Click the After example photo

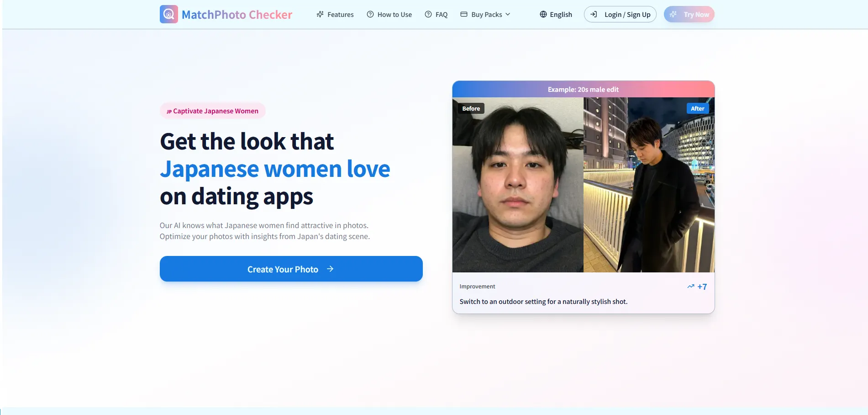[x=649, y=185]
